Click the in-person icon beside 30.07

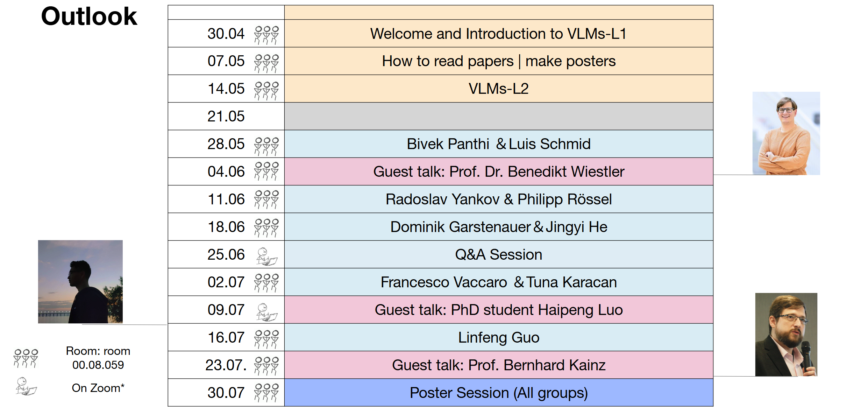point(266,393)
